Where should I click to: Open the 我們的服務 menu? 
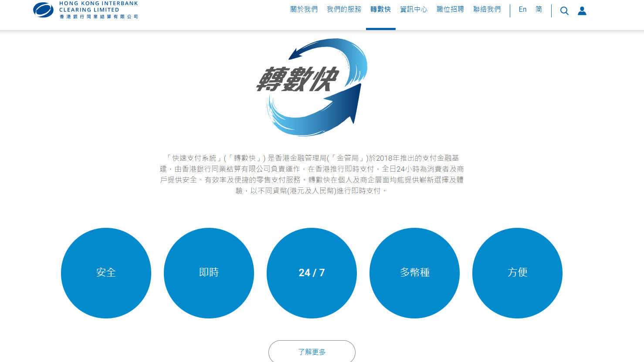(x=344, y=9)
